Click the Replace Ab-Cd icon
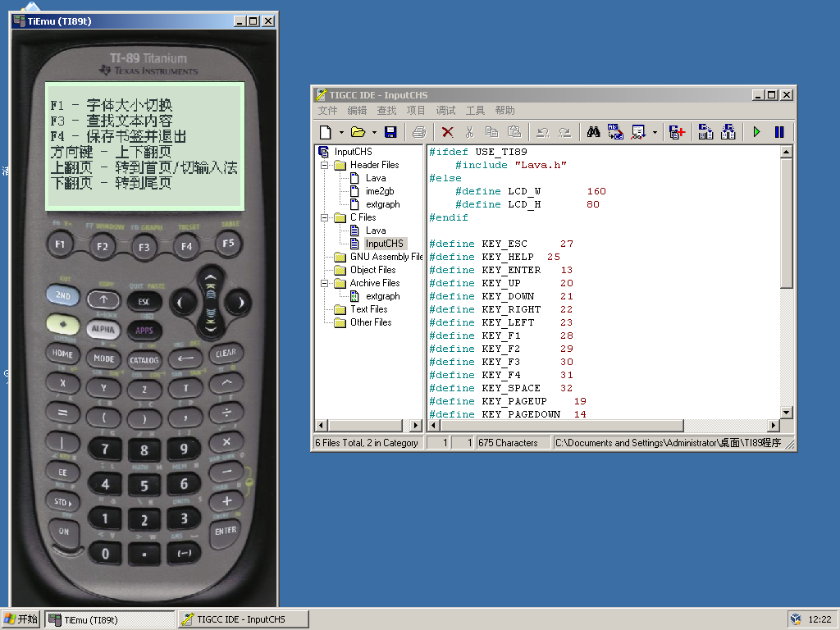 (x=615, y=132)
